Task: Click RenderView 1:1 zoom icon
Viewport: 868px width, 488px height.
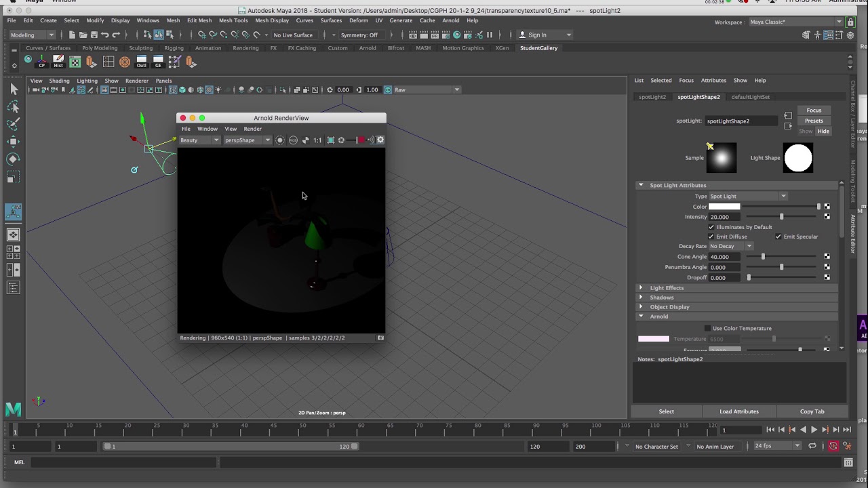Action: [317, 140]
